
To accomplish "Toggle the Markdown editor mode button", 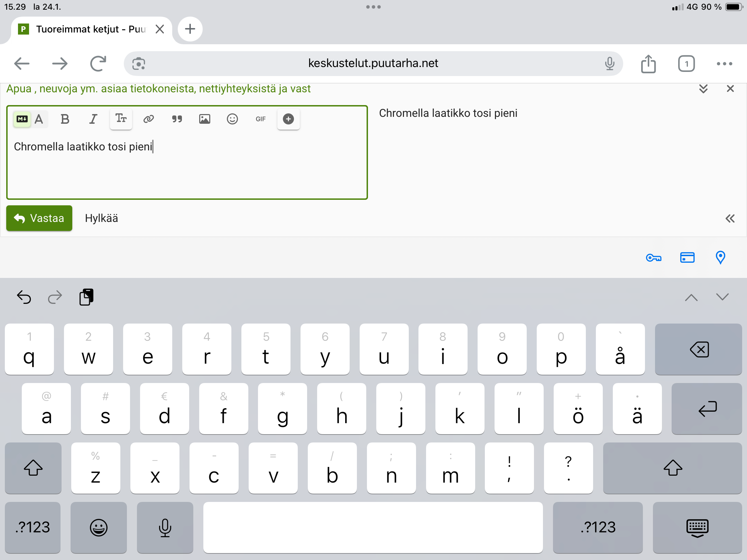I will pyautogui.click(x=22, y=119).
